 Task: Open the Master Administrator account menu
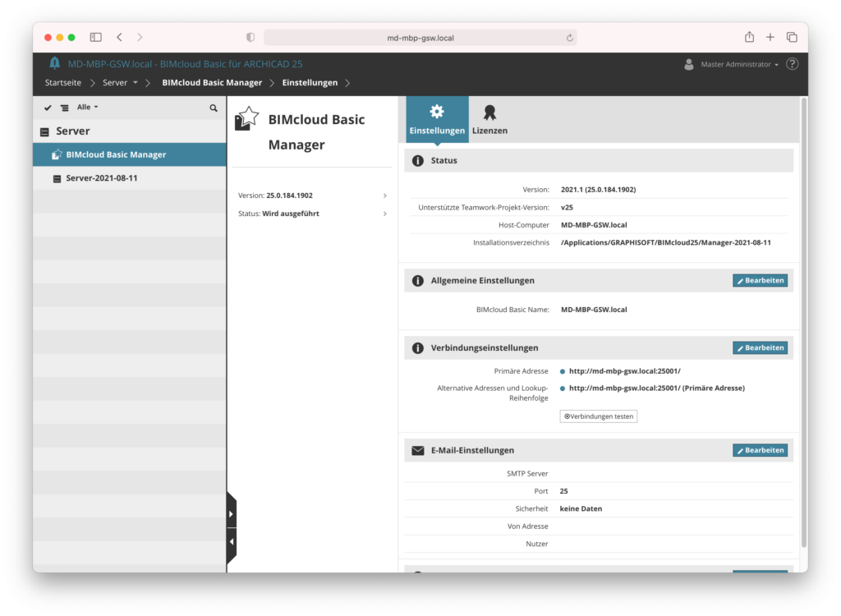738,63
